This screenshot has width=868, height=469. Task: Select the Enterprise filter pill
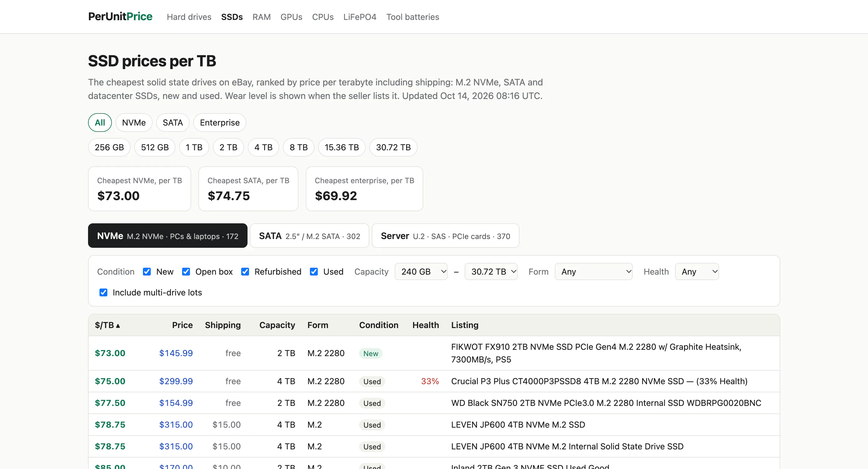220,123
